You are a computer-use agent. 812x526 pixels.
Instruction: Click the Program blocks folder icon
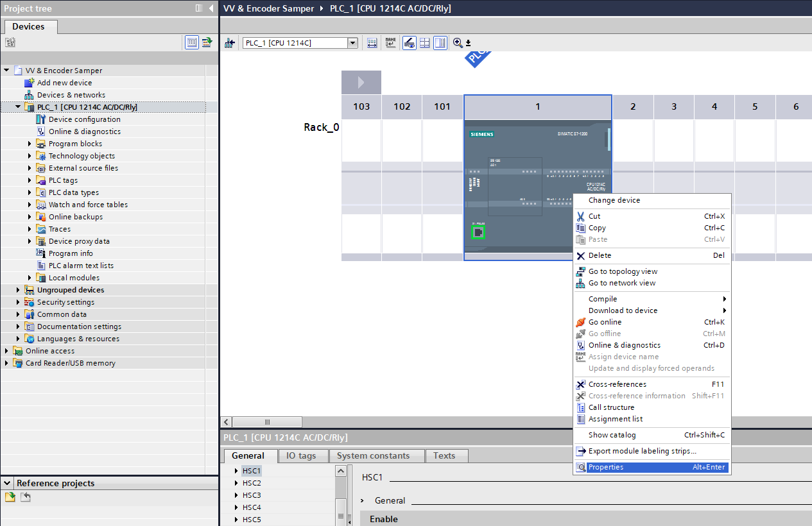[x=41, y=144]
